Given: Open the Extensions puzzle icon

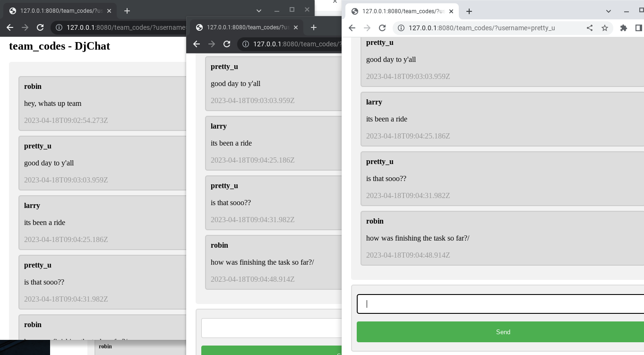Looking at the screenshot, I should click(x=623, y=28).
